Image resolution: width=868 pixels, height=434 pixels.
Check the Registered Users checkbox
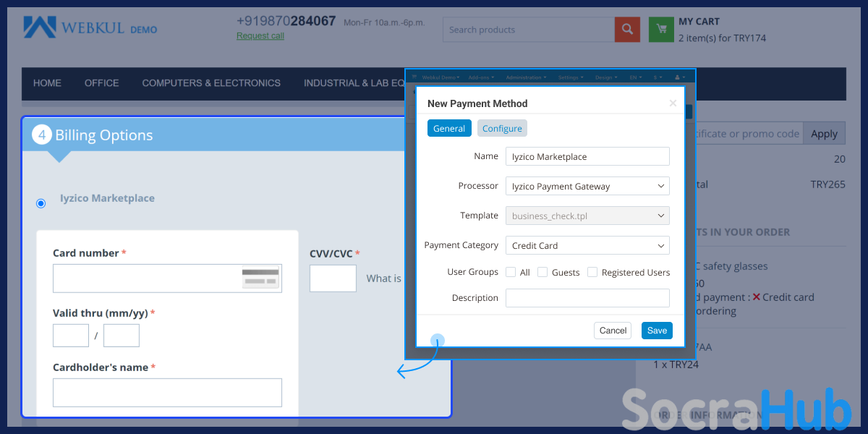point(592,272)
